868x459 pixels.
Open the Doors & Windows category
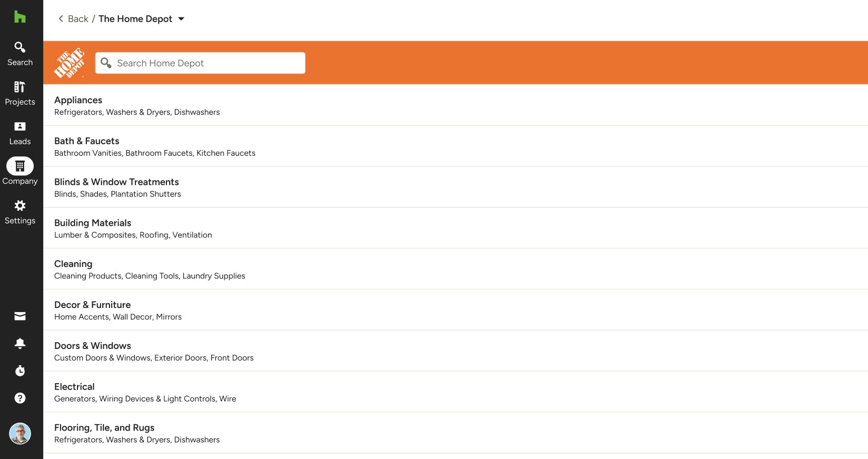[456, 351]
